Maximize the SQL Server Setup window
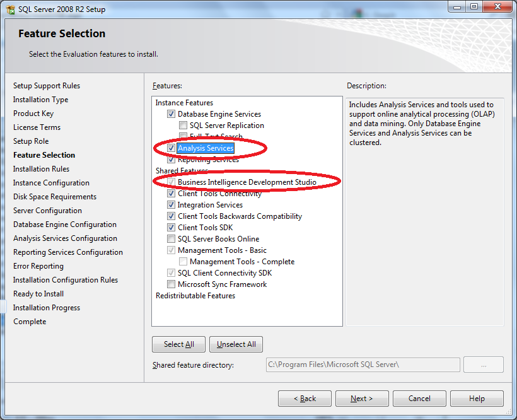517x420 pixels. click(473, 7)
